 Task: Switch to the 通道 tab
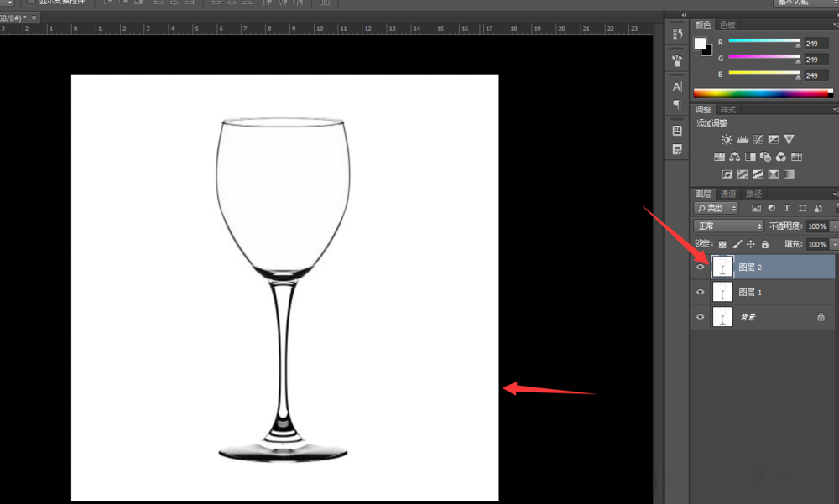pyautogui.click(x=728, y=194)
